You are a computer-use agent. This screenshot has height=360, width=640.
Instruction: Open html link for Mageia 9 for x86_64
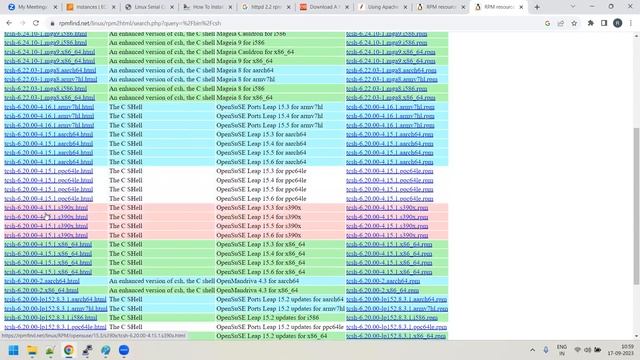coord(50,61)
